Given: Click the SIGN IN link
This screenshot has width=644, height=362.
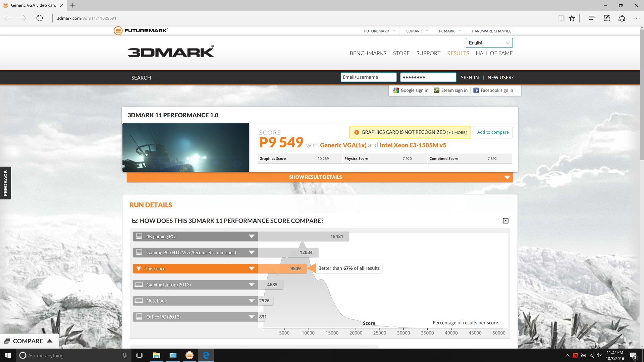Looking at the screenshot, I should (x=470, y=77).
